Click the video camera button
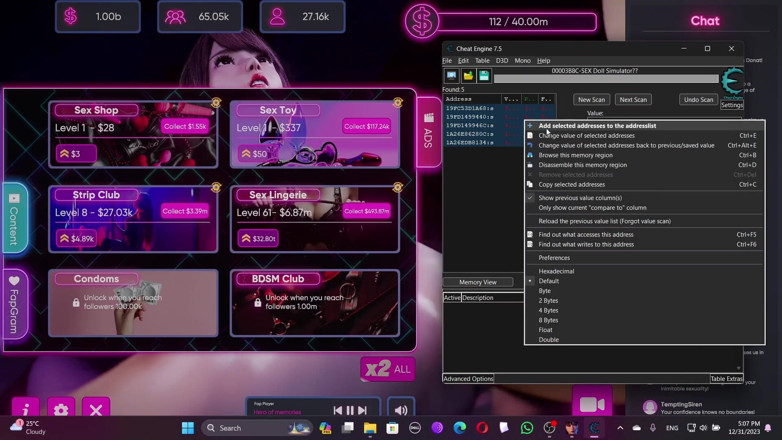Image resolution: width=782 pixels, height=440 pixels. pyautogui.click(x=592, y=404)
